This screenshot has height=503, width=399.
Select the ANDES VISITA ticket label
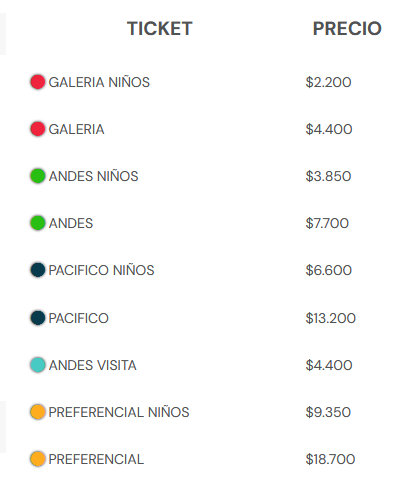(x=93, y=365)
